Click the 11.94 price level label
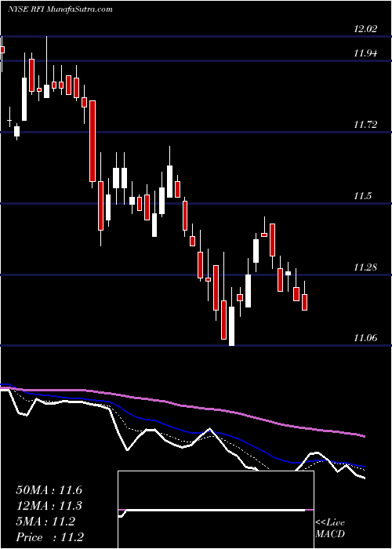 [x=365, y=53]
